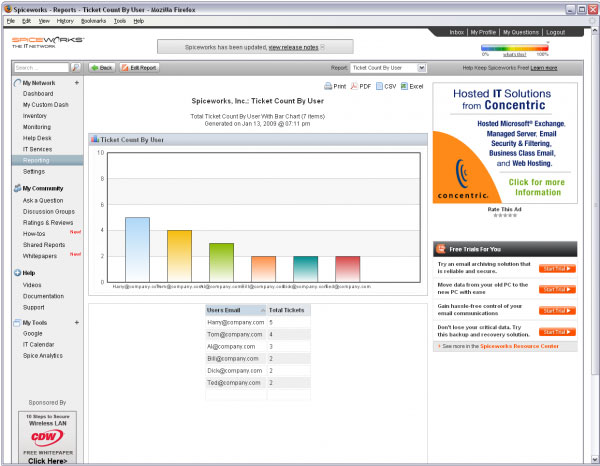The height and width of the screenshot is (466, 600).
Task: Open IT Services in sidebar
Action: pos(37,149)
